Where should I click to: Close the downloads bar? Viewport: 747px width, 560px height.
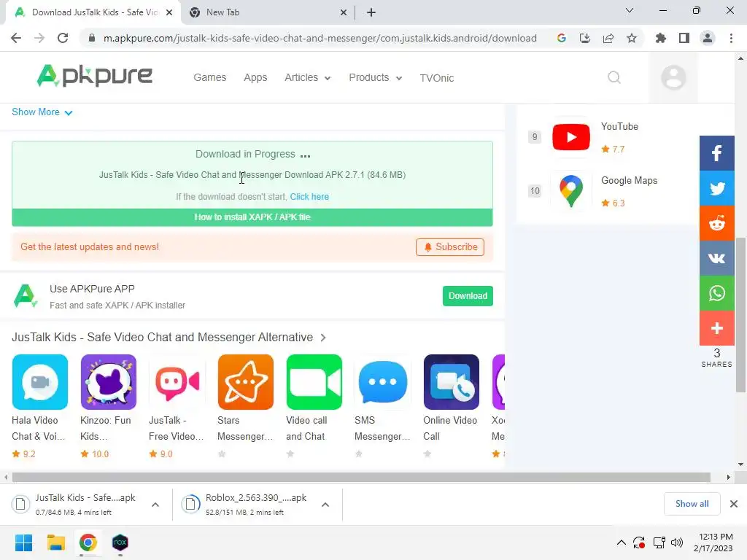(x=734, y=504)
